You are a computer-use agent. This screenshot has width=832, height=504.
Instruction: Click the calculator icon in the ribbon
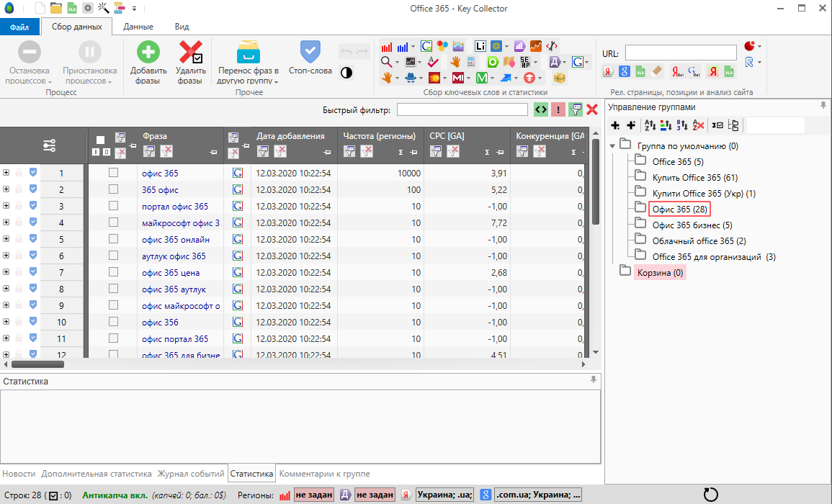470,62
